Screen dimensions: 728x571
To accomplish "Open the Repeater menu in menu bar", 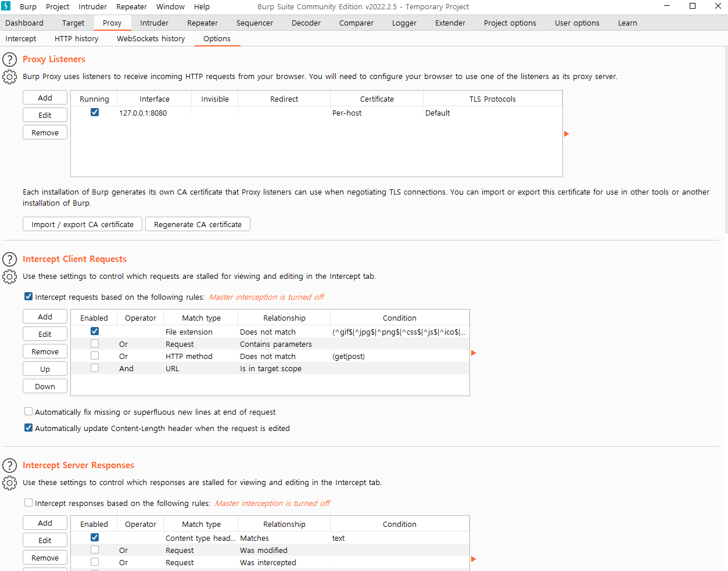I will (131, 7).
